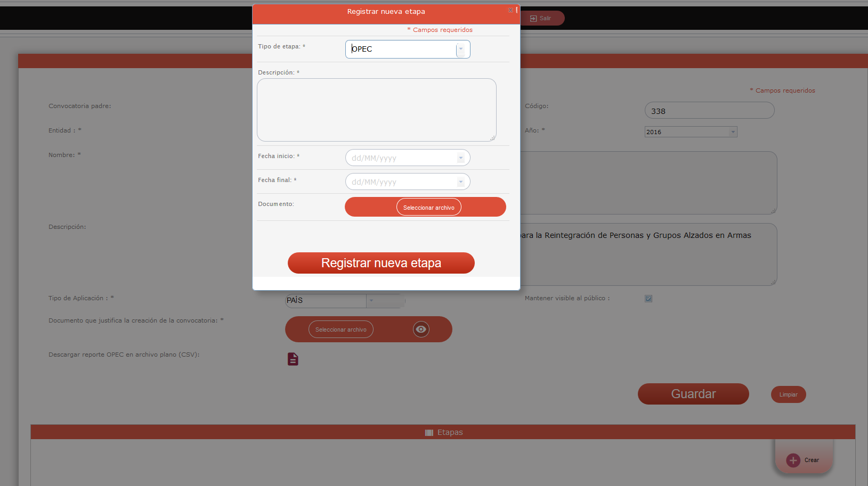Click Seleccionar archivo in the Documento row
Screen dimensions: 868x486
(x=428, y=208)
